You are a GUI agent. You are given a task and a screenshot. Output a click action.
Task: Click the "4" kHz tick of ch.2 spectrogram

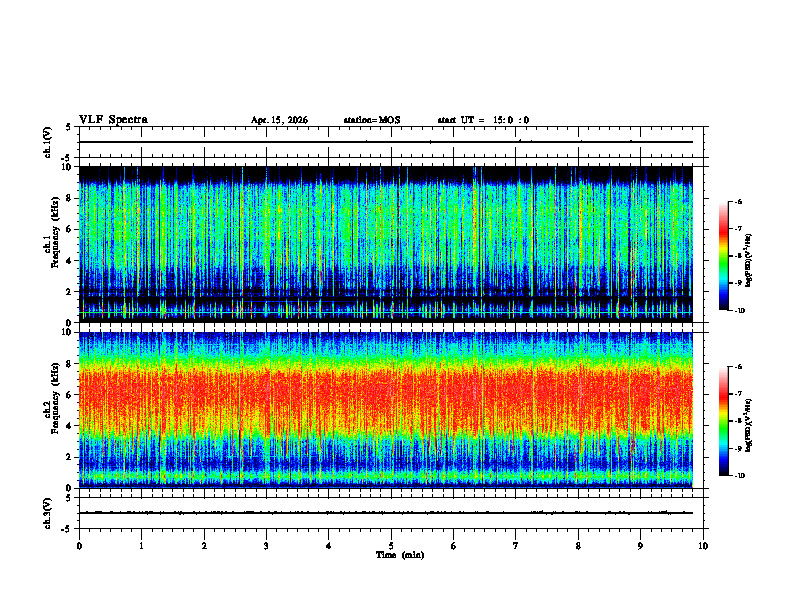[x=70, y=426]
